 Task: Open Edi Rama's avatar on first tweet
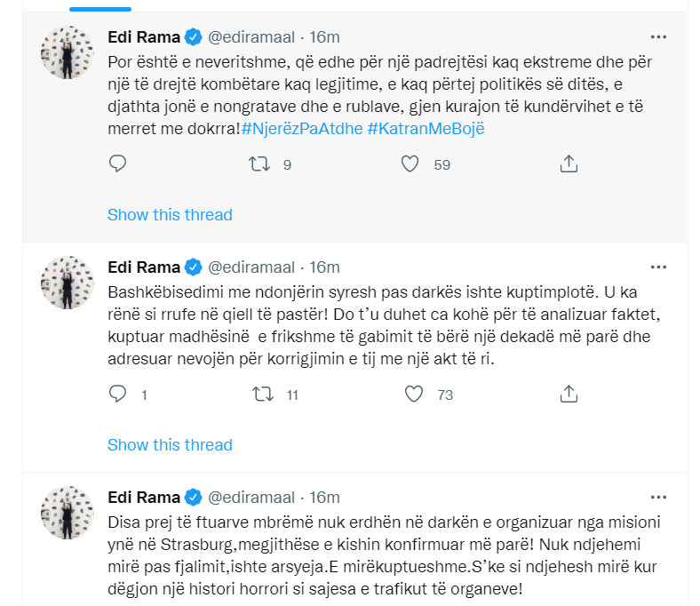coord(68,52)
